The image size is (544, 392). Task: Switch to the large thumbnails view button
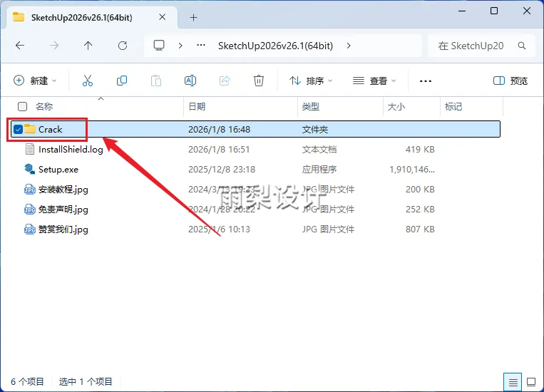(531, 382)
